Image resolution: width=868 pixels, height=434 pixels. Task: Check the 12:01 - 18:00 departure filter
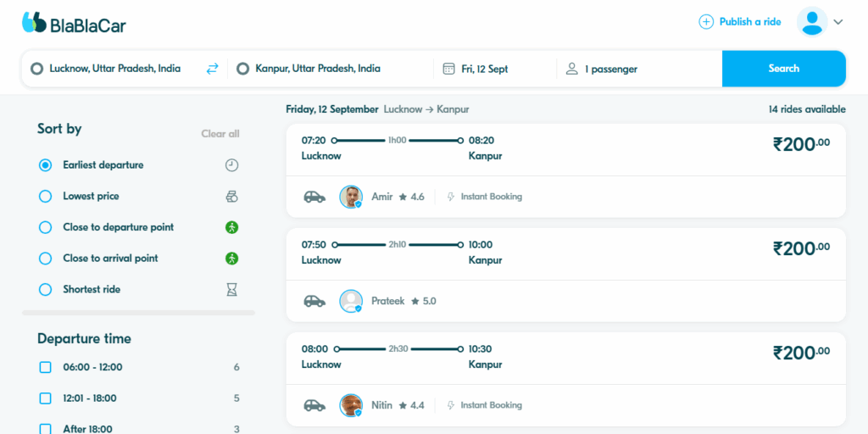[x=46, y=398]
